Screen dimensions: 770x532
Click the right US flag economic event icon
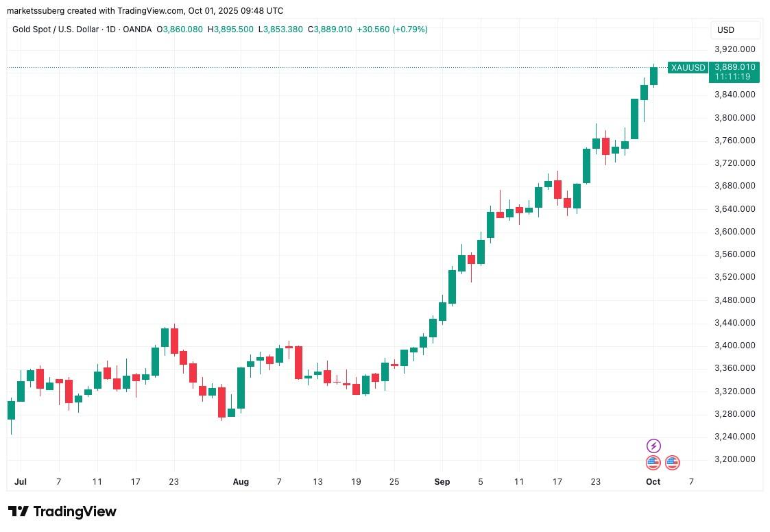coord(671,463)
